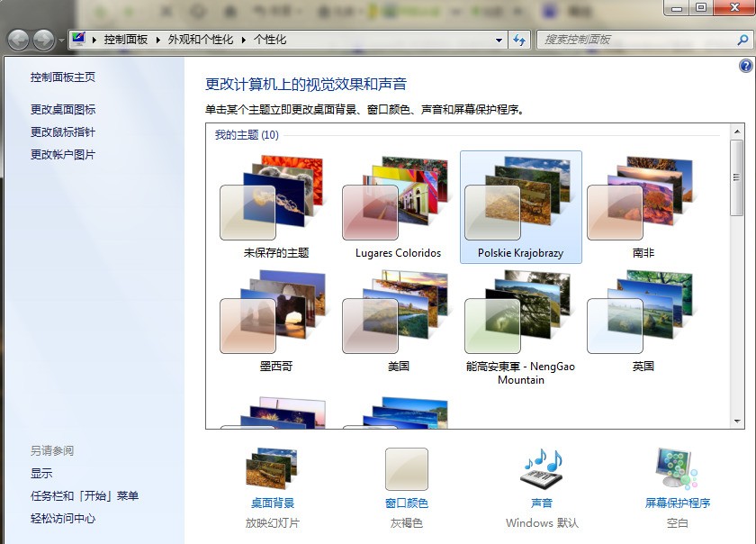Expand the arrow before 控制面板 breadcrumb
The width and height of the screenshot is (756, 544).
point(94,40)
